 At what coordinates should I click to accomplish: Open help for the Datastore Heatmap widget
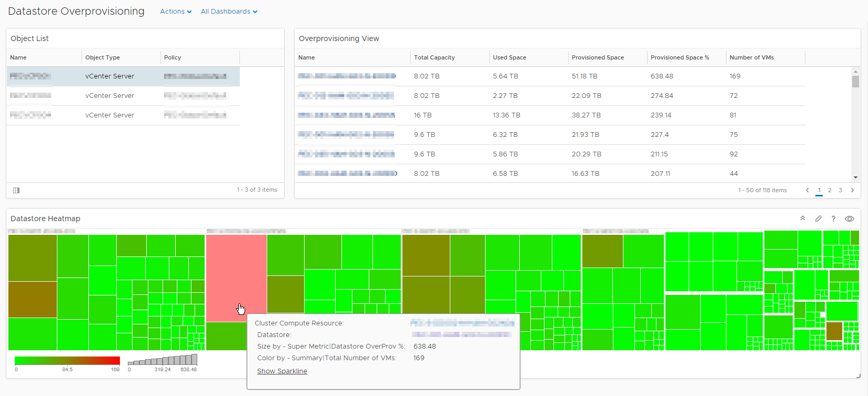[x=833, y=219]
